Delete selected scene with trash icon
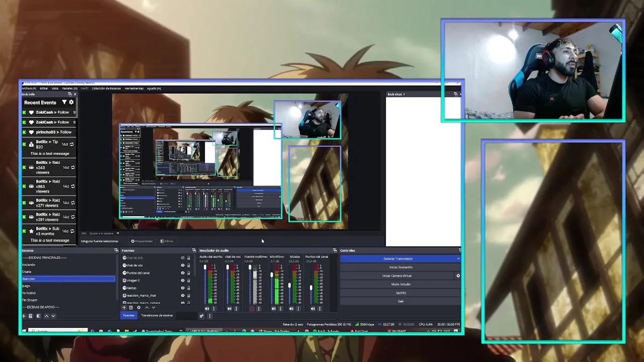The width and height of the screenshot is (644, 362). click(x=30, y=316)
